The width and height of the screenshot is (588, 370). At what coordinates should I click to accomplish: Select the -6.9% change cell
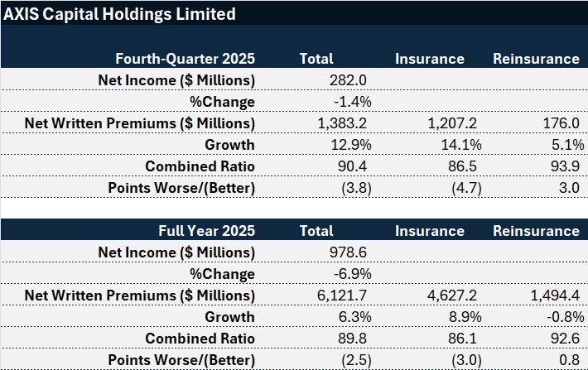(352, 274)
